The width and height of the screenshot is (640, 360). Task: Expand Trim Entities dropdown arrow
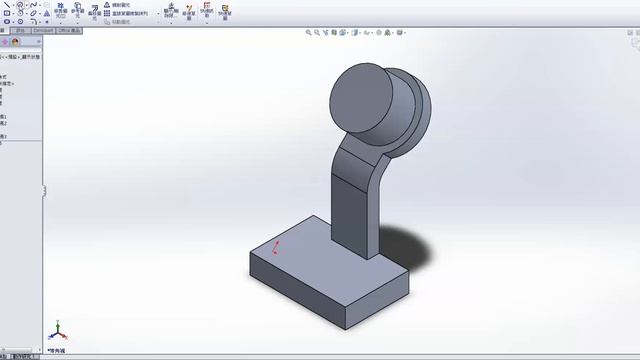pos(60,23)
